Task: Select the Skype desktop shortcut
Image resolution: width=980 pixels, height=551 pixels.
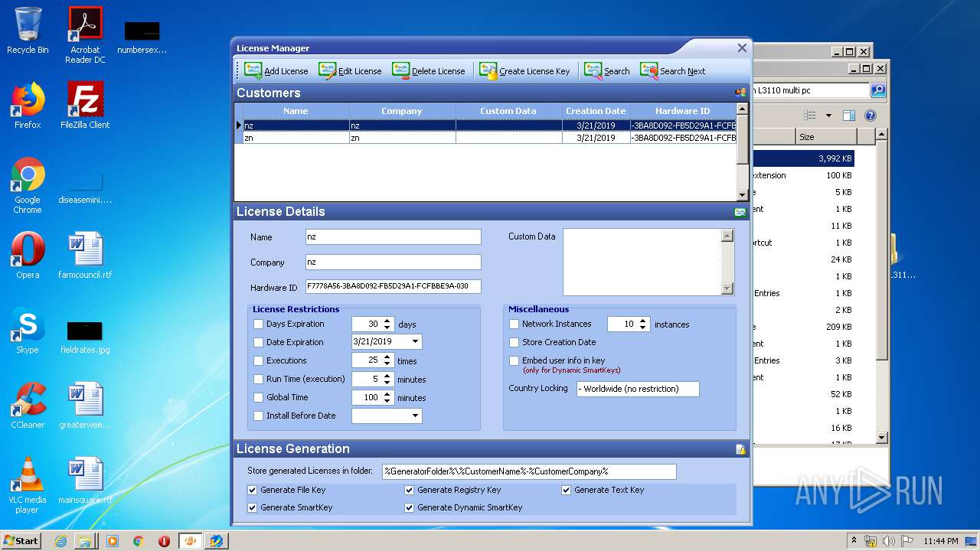Action: point(28,331)
